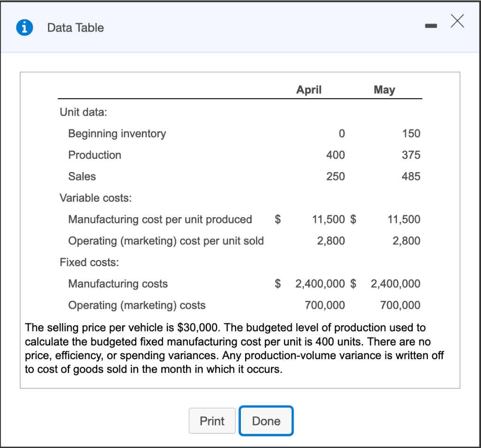Click May manufacturing cost per unit 11,500

pos(403,220)
